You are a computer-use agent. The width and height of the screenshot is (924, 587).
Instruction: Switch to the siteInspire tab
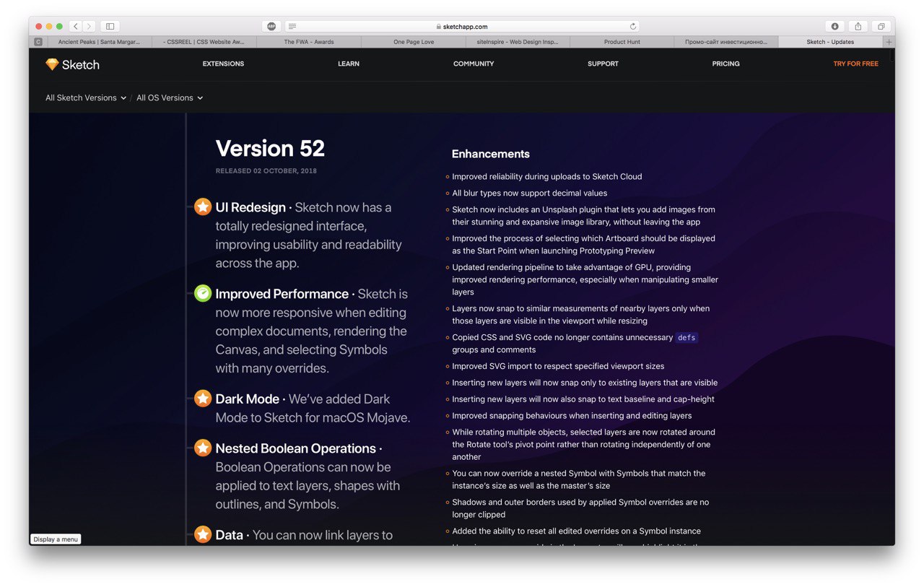pos(518,42)
